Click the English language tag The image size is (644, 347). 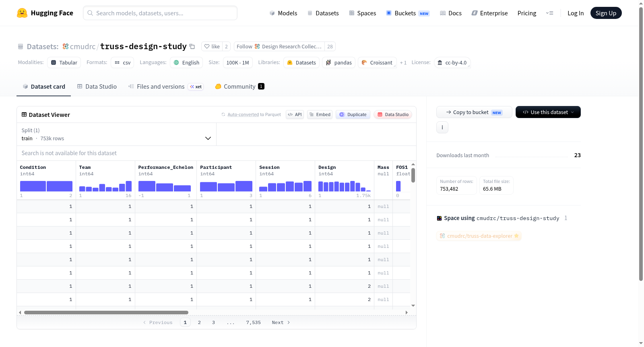click(186, 62)
